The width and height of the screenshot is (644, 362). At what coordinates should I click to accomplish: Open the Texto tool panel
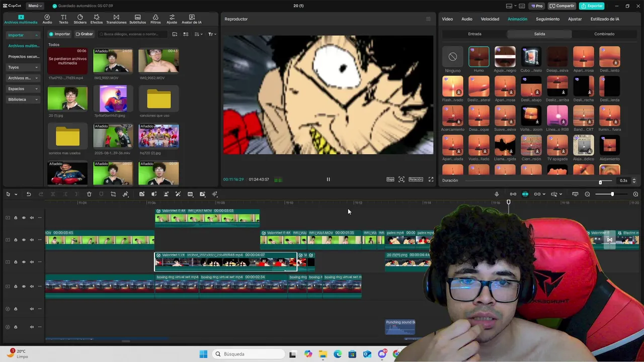pyautogui.click(x=63, y=19)
